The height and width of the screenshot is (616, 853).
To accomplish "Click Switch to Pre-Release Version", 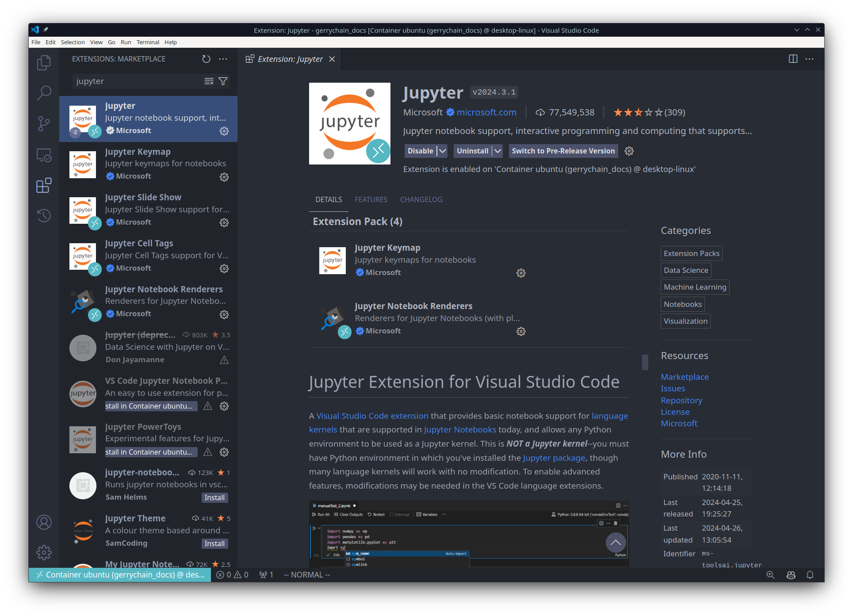I will coord(563,151).
